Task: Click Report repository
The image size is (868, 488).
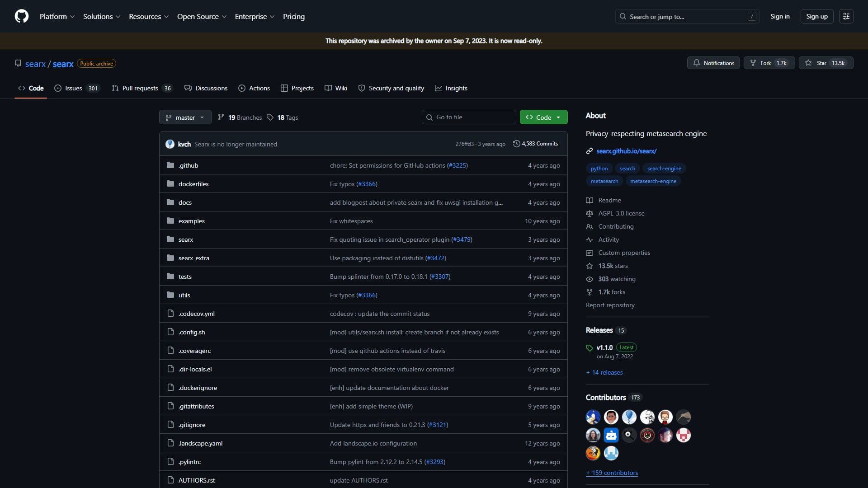Action: click(610, 305)
